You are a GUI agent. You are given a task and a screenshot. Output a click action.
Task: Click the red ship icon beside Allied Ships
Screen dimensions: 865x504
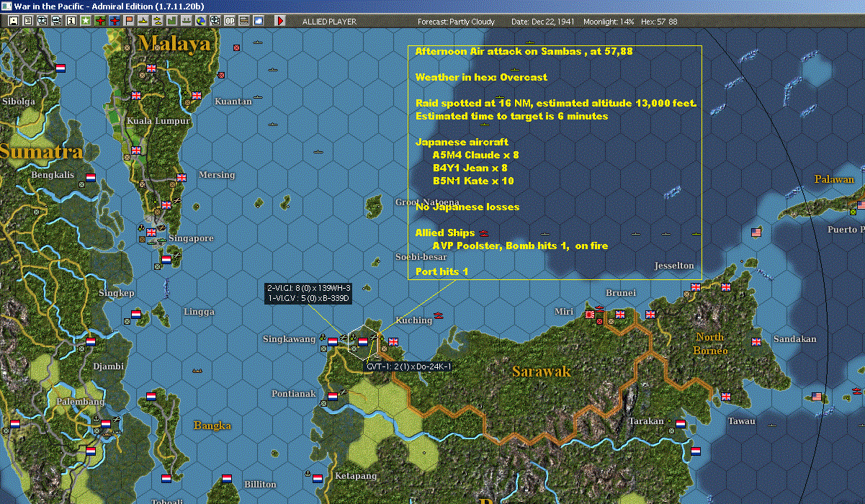point(483,233)
